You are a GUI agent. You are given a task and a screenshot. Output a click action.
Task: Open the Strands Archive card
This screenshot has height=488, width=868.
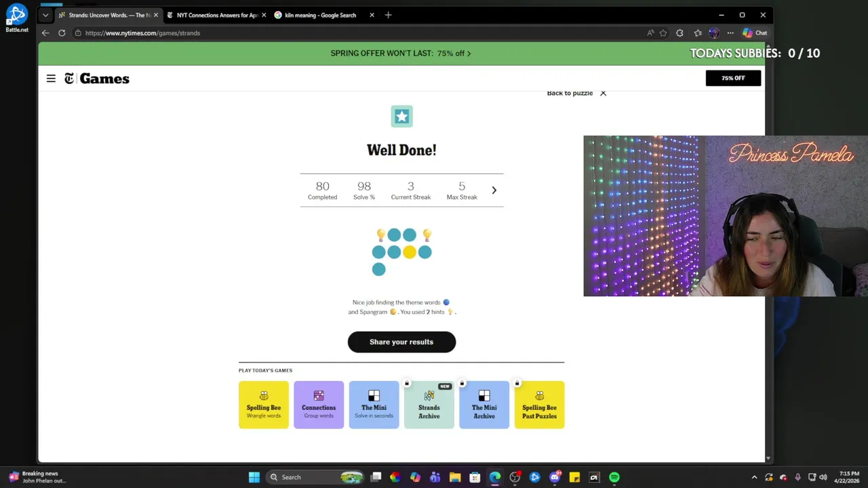pyautogui.click(x=429, y=405)
